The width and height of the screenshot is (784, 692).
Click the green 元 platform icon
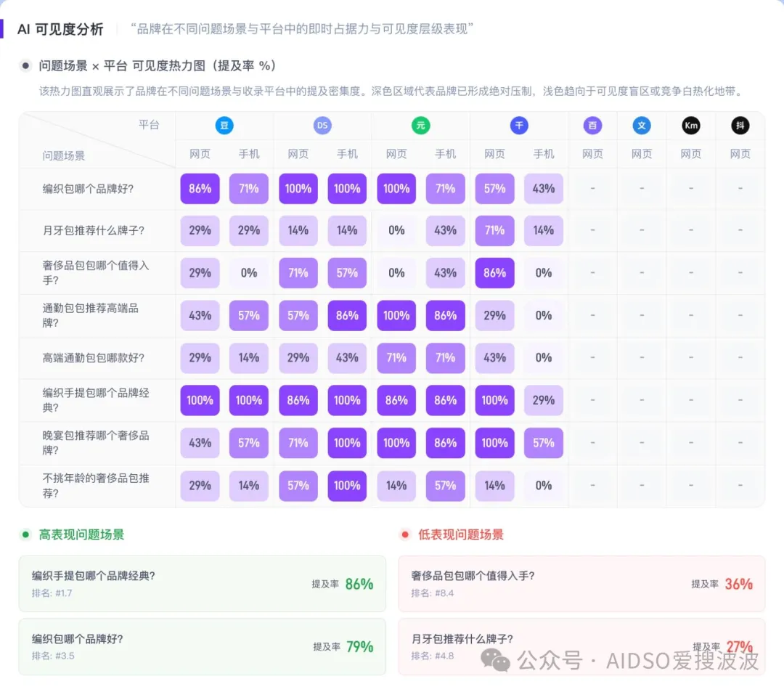(x=420, y=125)
